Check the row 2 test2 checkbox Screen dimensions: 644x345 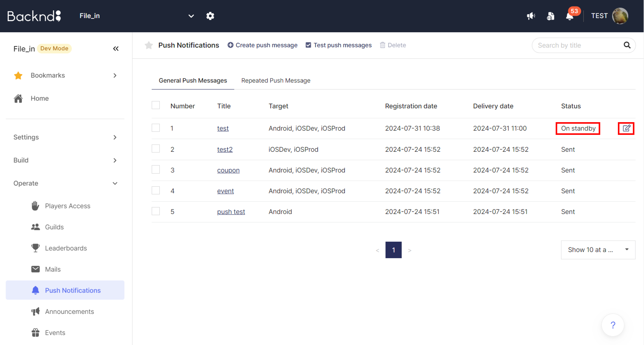(x=156, y=149)
